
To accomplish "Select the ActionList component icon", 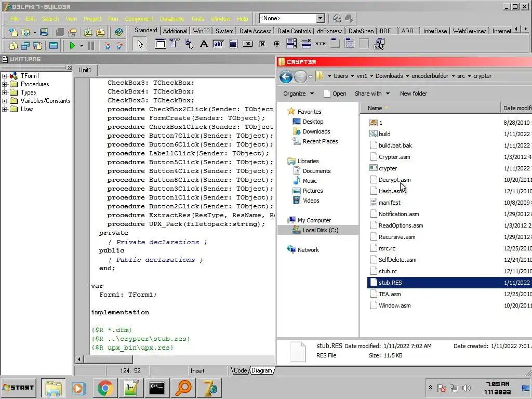I will pos(379,44).
